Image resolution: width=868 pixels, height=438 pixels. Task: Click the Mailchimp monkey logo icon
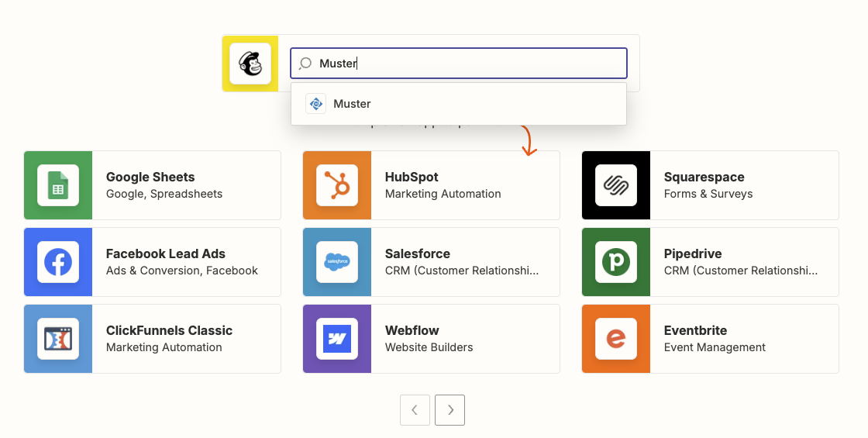250,64
